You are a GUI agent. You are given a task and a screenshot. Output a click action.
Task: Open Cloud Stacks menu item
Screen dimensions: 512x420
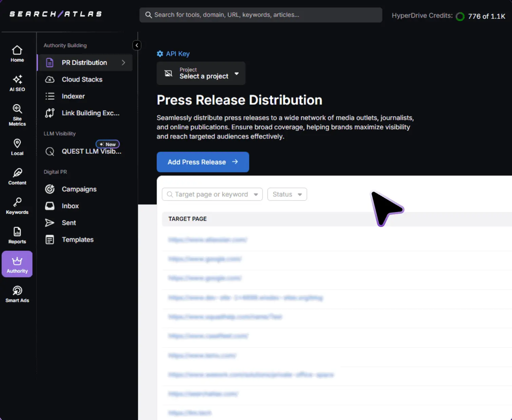pos(82,80)
